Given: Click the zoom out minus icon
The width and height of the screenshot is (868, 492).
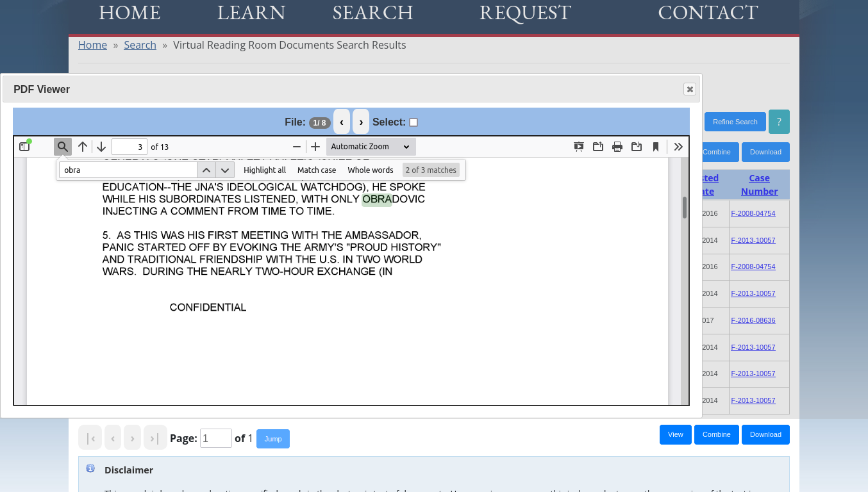Looking at the screenshot, I should (x=297, y=147).
